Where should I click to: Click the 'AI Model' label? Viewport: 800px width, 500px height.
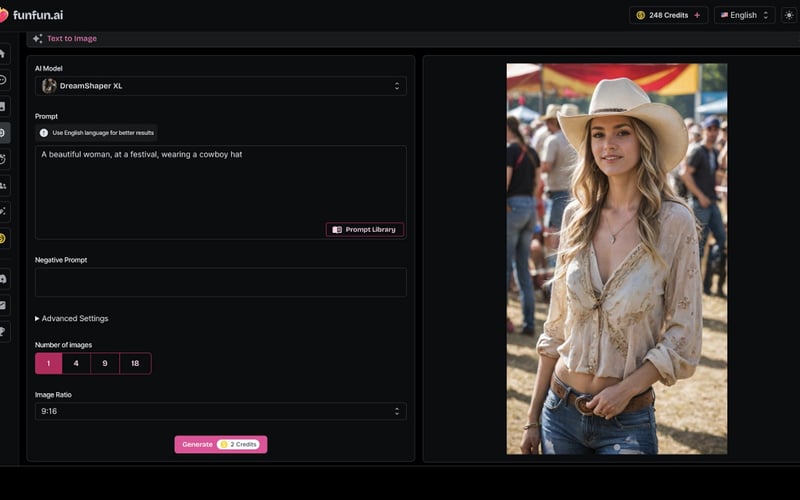(x=48, y=68)
